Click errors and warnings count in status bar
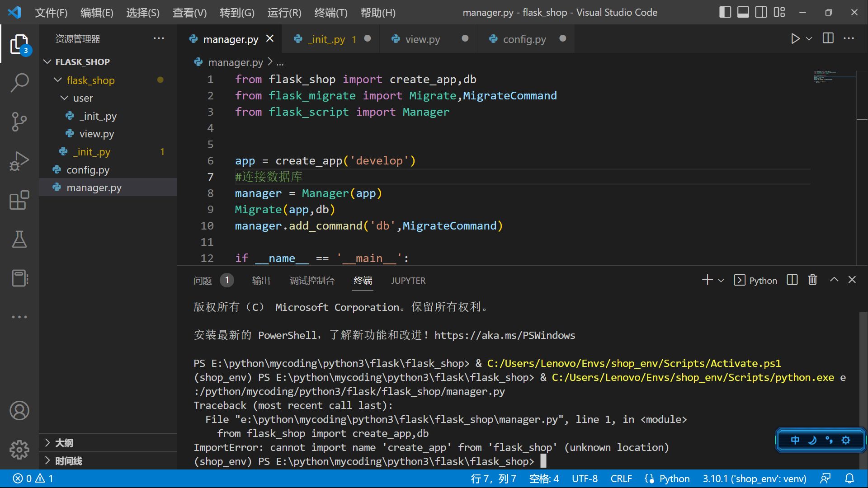The width and height of the screenshot is (868, 488). point(33,479)
